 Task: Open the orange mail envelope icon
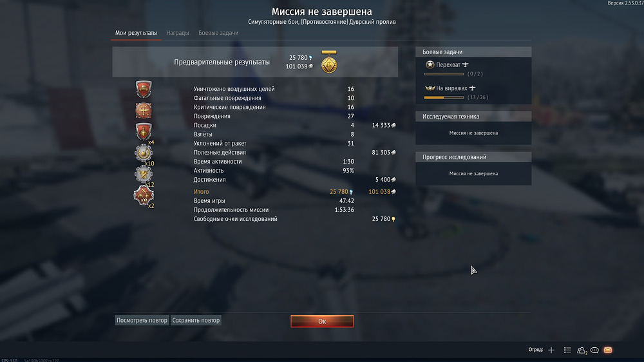coord(608,350)
